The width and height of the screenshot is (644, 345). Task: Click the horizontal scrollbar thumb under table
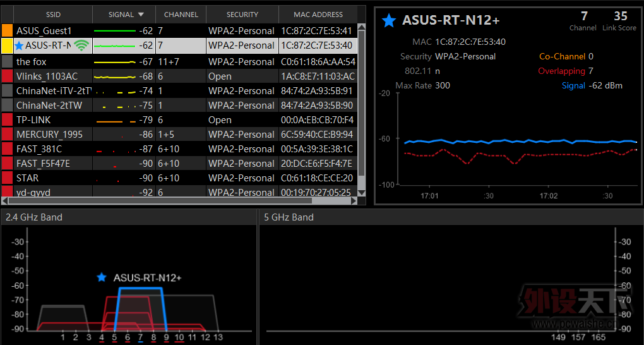click(x=160, y=201)
